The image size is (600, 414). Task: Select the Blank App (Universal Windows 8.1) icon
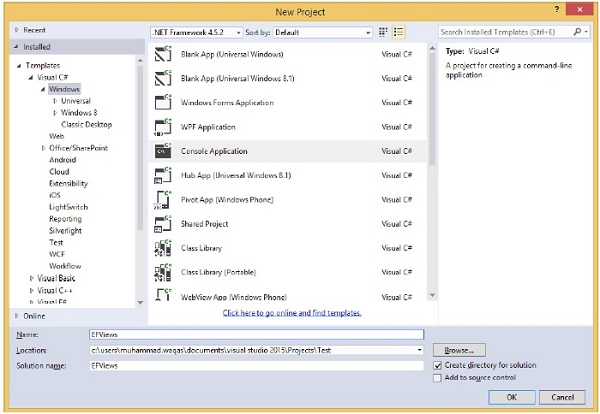(x=163, y=78)
